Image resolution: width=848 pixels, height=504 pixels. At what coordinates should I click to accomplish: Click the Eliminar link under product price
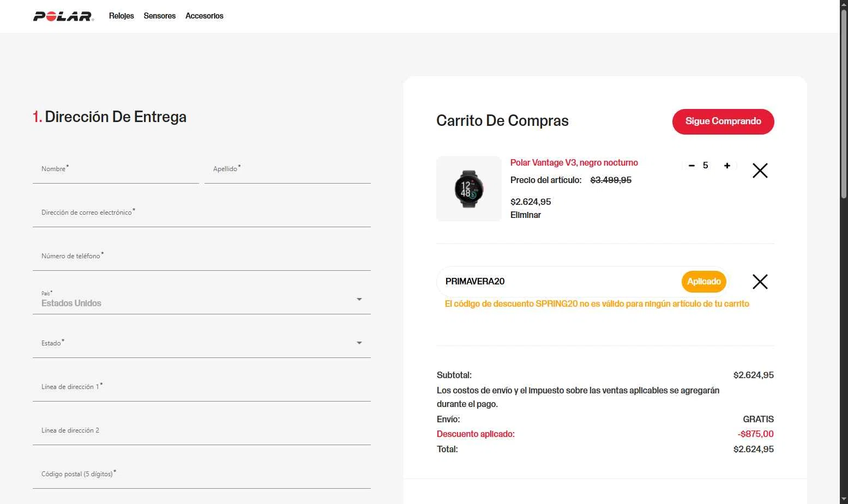(x=526, y=215)
